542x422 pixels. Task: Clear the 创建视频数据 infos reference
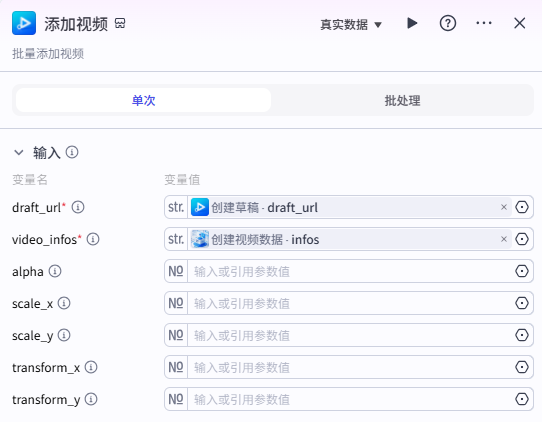504,239
